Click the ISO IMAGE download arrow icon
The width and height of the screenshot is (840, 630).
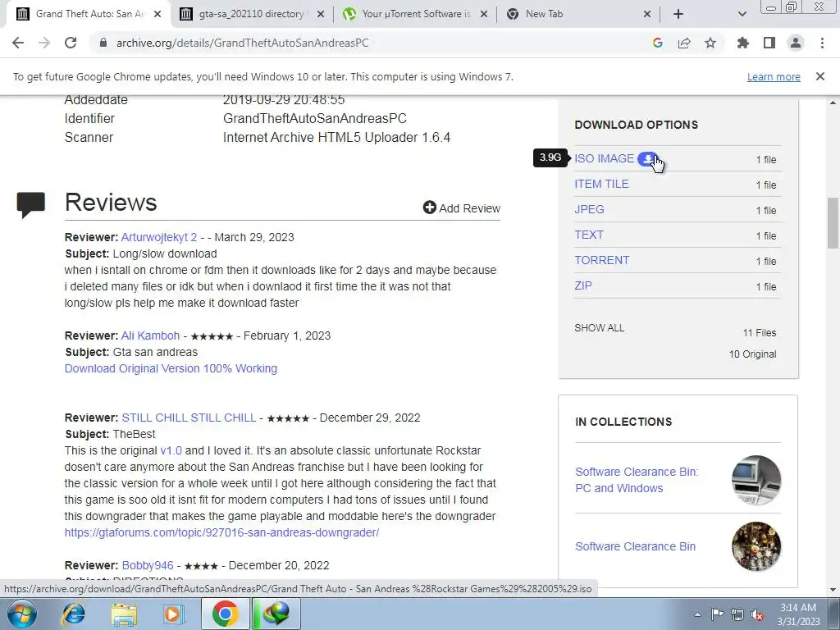click(648, 158)
